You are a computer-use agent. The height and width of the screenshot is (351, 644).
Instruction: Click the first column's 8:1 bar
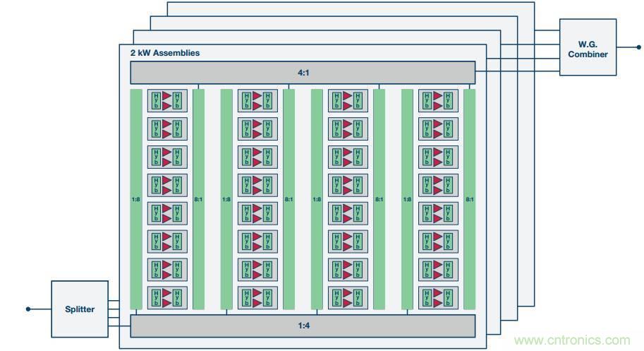point(199,199)
